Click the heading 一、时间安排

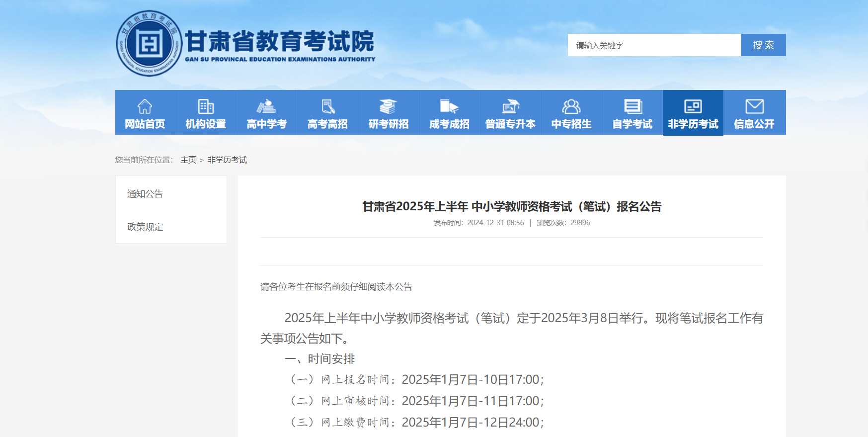(x=320, y=359)
